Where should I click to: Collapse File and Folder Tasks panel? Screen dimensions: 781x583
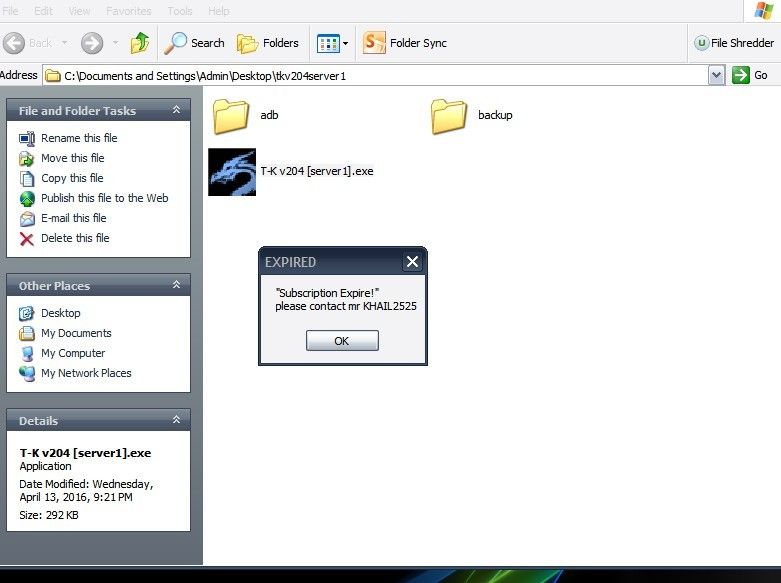pyautogui.click(x=177, y=111)
